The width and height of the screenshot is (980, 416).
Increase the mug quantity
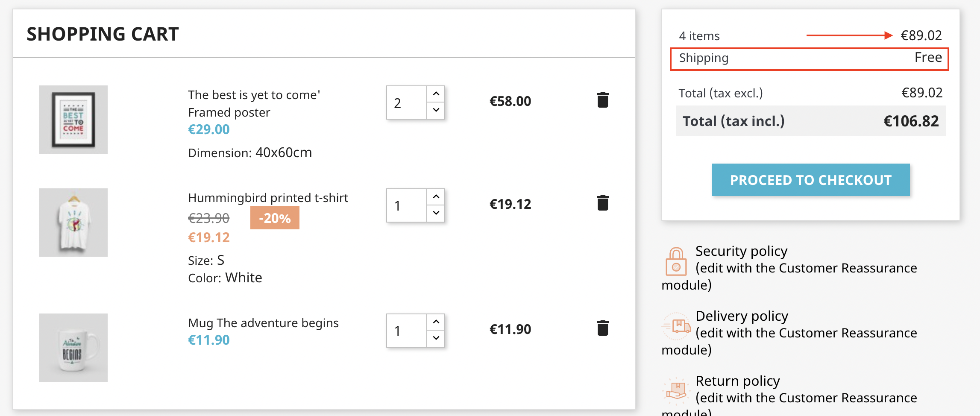click(x=436, y=321)
